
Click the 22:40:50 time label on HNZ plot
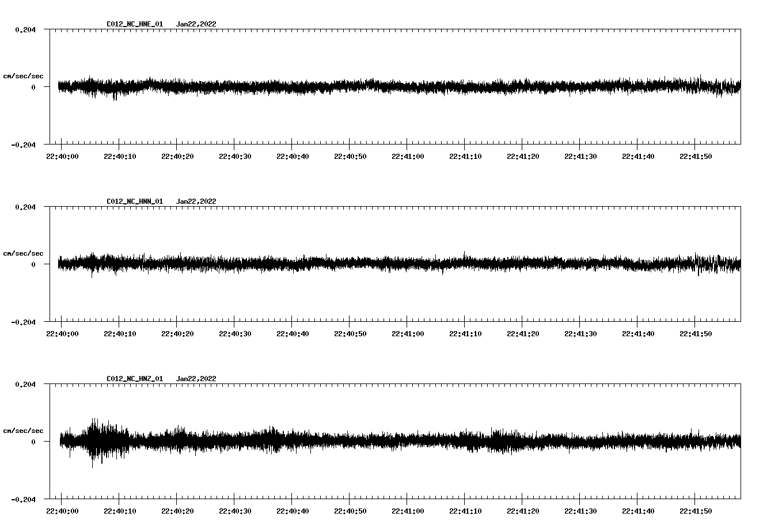click(350, 511)
